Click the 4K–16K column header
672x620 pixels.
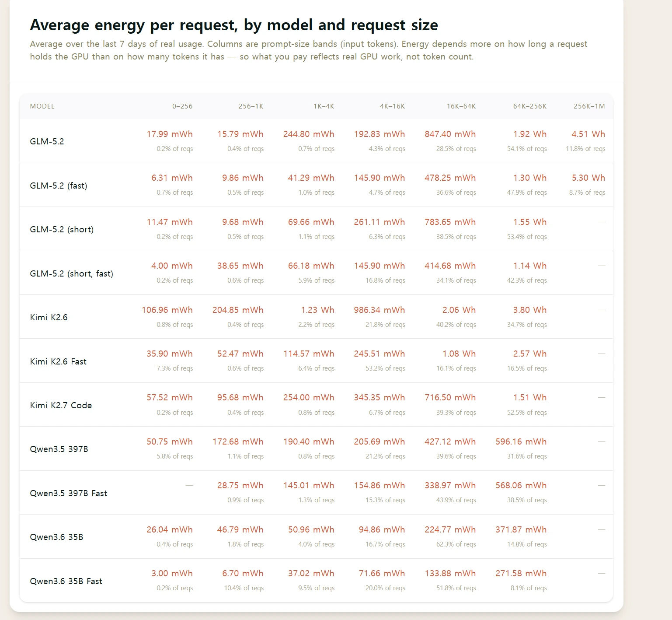(x=393, y=106)
